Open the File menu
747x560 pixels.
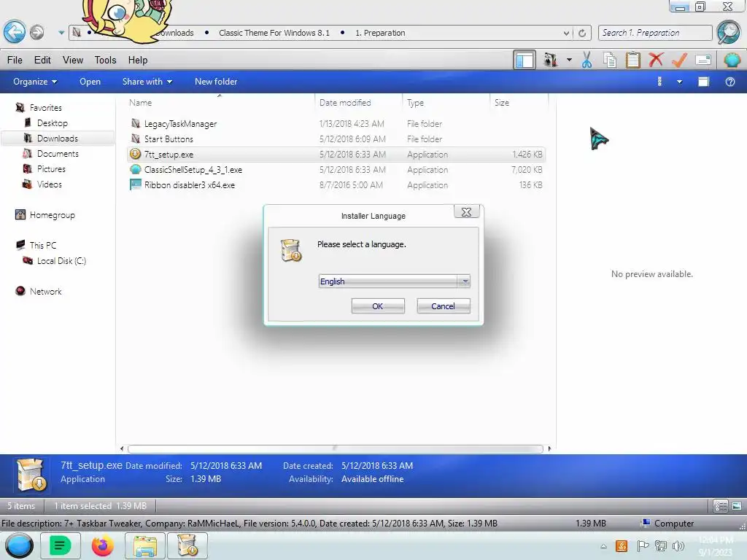click(15, 60)
